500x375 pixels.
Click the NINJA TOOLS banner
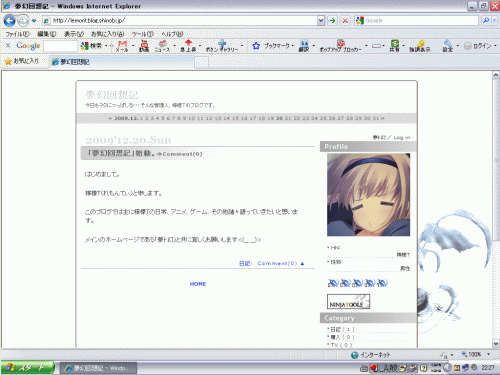348,301
